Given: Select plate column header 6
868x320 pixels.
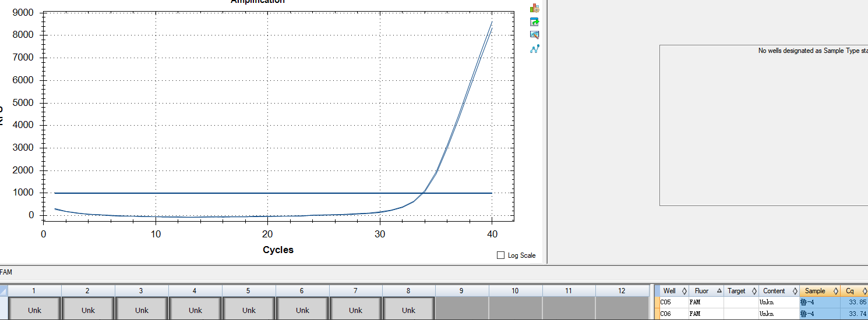Looking at the screenshot, I should (302, 291).
